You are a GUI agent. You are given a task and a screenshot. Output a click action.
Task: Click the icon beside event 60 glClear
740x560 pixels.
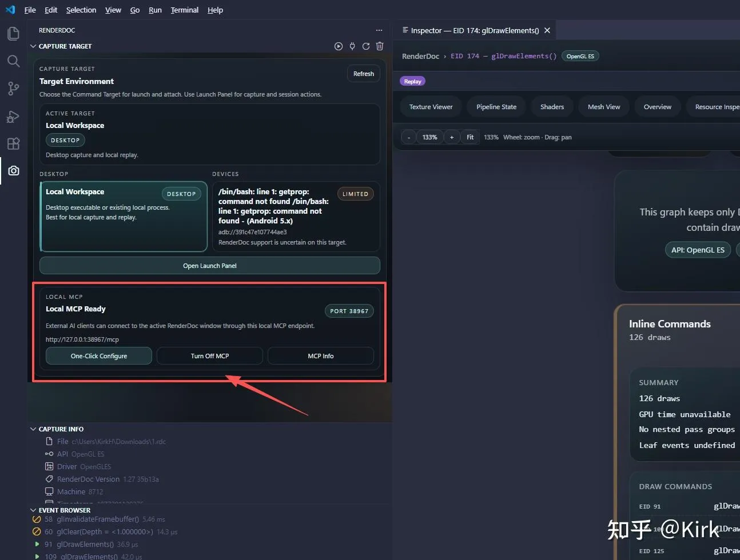tap(37, 531)
